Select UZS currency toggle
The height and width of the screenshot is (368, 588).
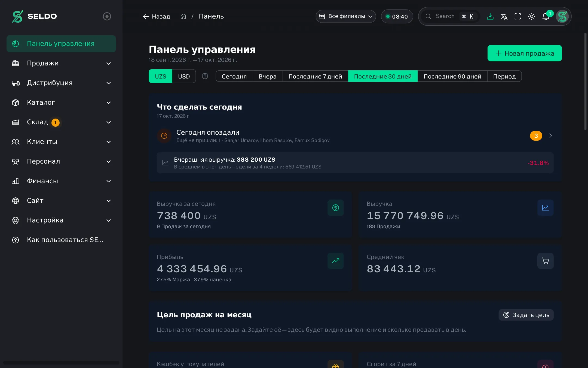[160, 76]
